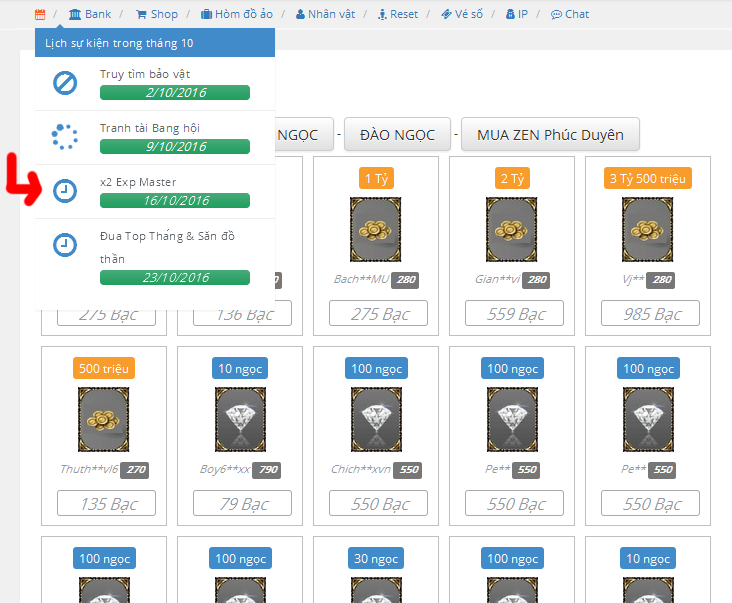Click the 790 level badge of Boy6**xx
The image size is (732, 603).
(x=267, y=470)
